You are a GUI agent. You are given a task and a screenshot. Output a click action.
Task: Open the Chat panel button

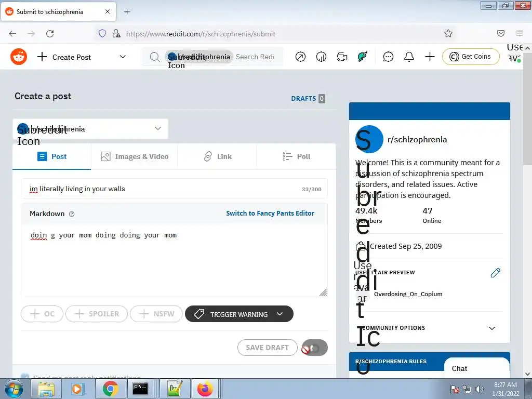[x=477, y=368]
